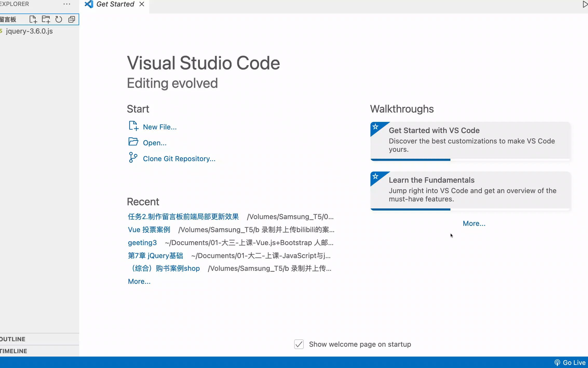Click the New File page icon under Start
The image size is (588, 368).
pyautogui.click(x=133, y=126)
